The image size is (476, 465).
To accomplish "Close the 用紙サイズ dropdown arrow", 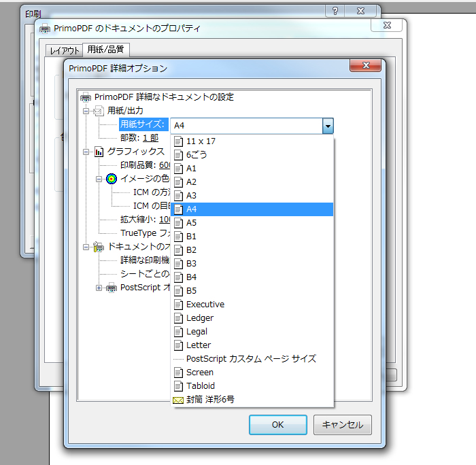I will click(328, 125).
